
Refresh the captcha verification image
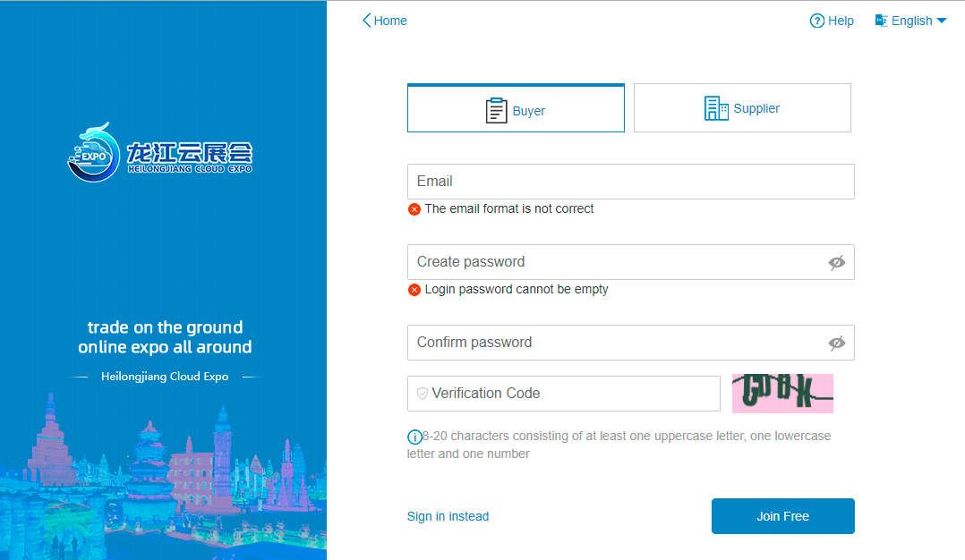pos(782,394)
